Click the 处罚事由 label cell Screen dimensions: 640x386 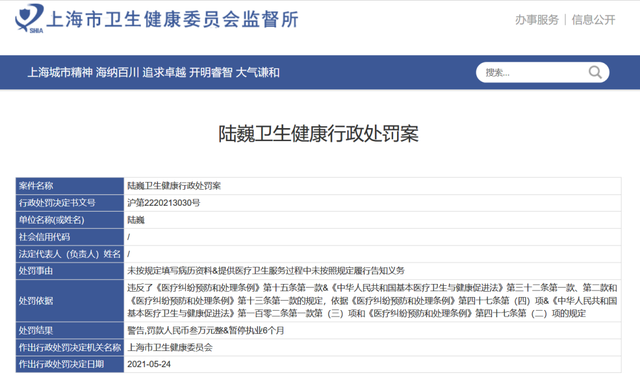pyautogui.click(x=70, y=271)
